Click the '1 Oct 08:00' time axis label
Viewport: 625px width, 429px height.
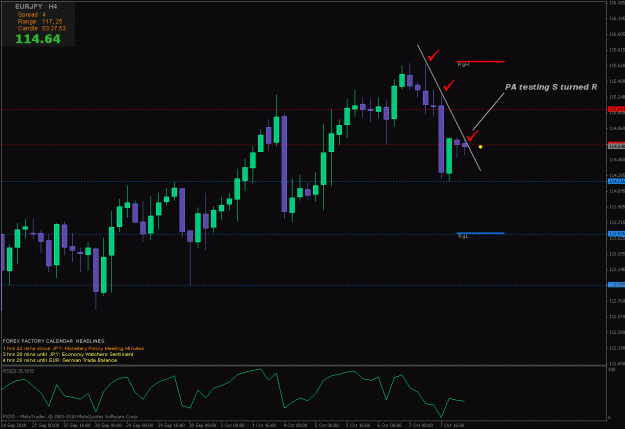[232, 425]
